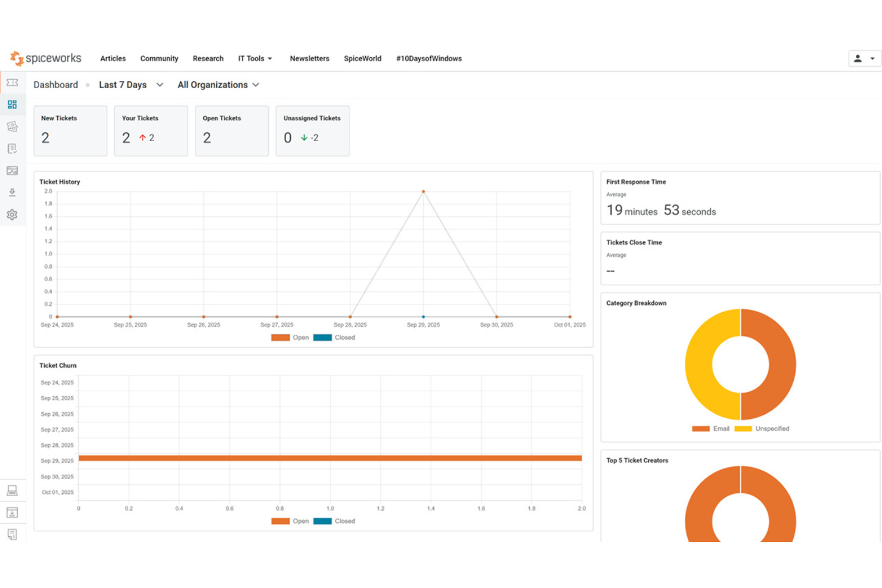Open the Newsletters navigation item

(309, 58)
